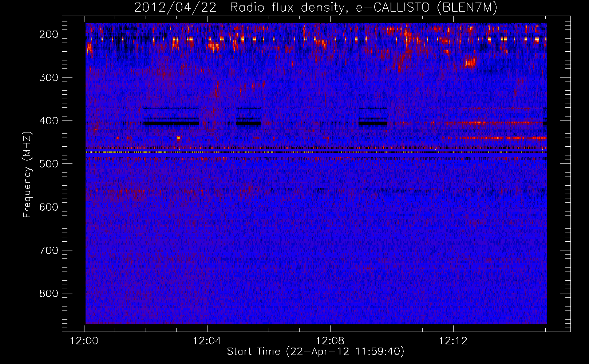Click the 12:04 time tick label
The width and height of the screenshot is (589, 364).
[x=207, y=341]
